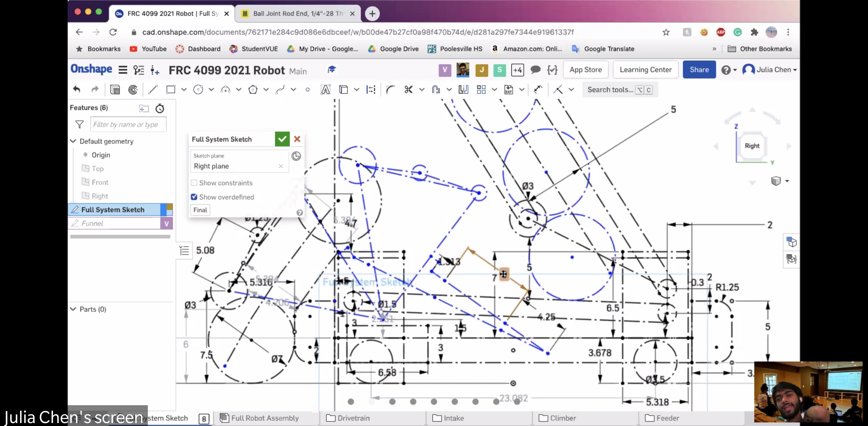Screen dimensions: 868x426
Task: Cancel sketch with the red X
Action: [x=297, y=139]
